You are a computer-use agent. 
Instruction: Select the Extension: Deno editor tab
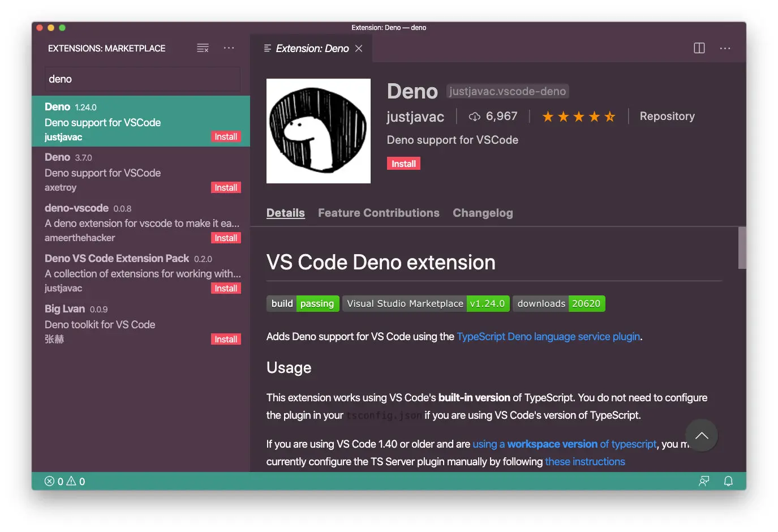tap(311, 49)
